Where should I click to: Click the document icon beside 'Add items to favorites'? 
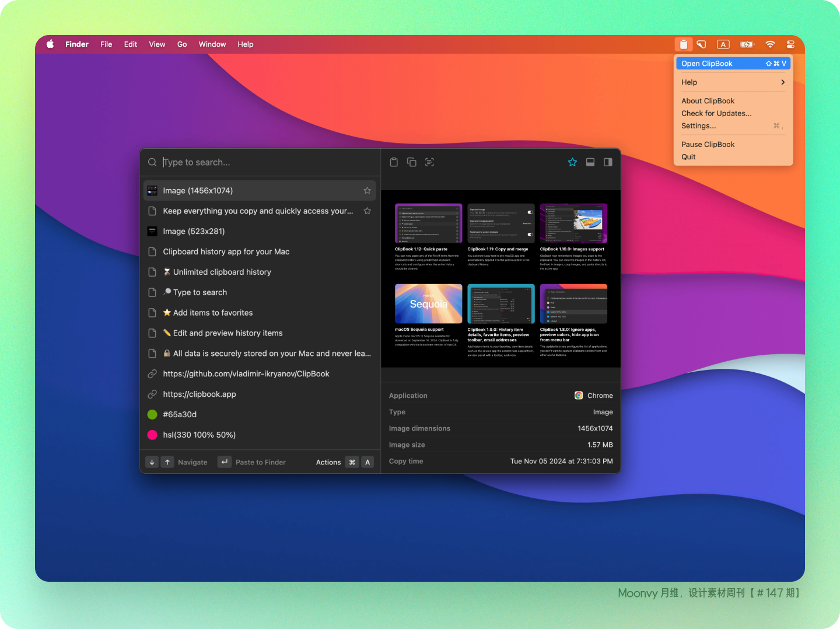(x=152, y=313)
